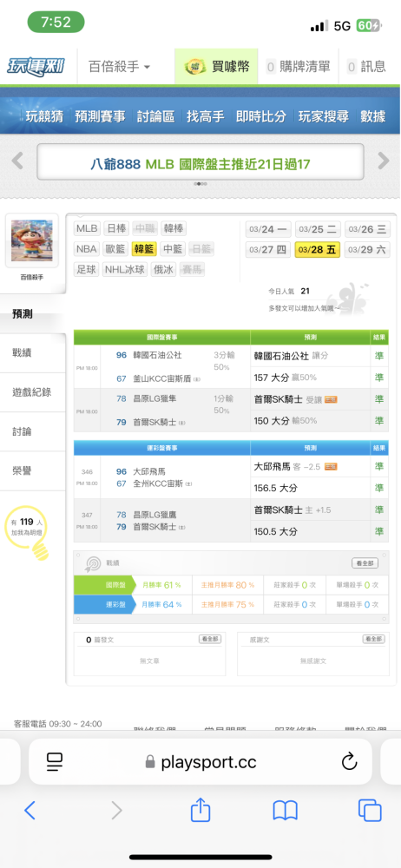Tap the 156.5 大分 prediction
Screen dimensions: 401x868
[x=276, y=488]
